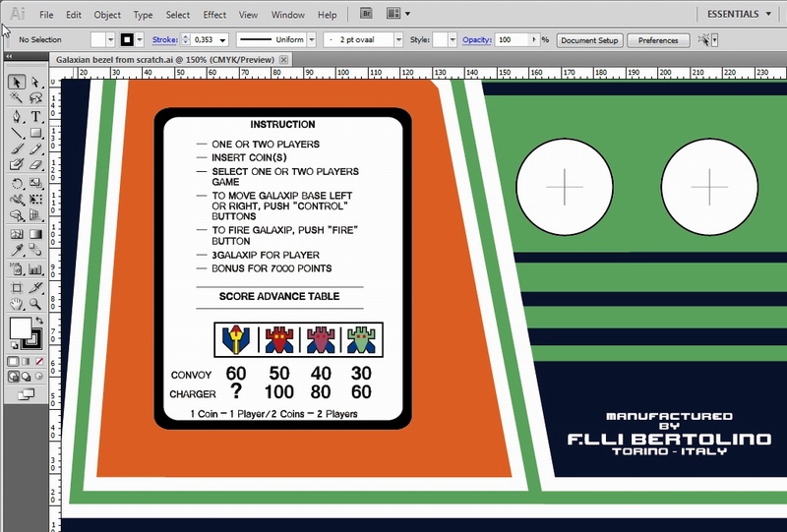Select the Type tool

pyautogui.click(x=35, y=116)
